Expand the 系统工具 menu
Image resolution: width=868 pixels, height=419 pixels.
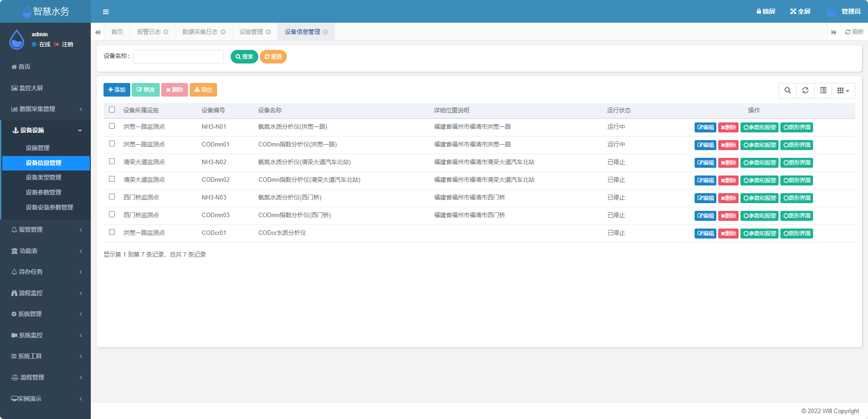click(45, 356)
